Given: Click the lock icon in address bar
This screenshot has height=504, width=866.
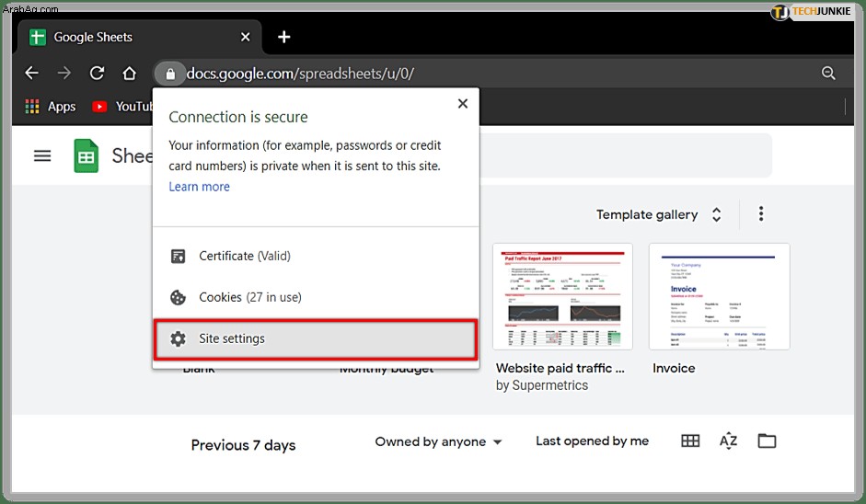Looking at the screenshot, I should click(170, 74).
